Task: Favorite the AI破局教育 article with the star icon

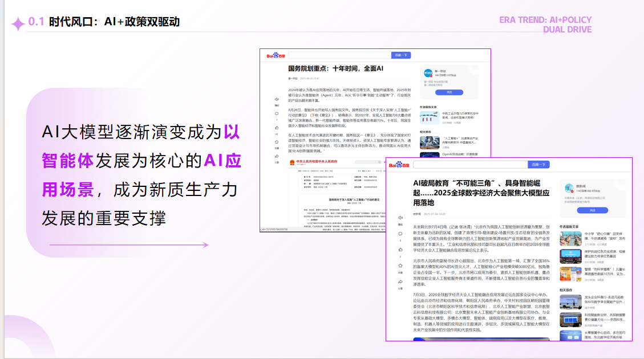Action: tap(400, 266)
